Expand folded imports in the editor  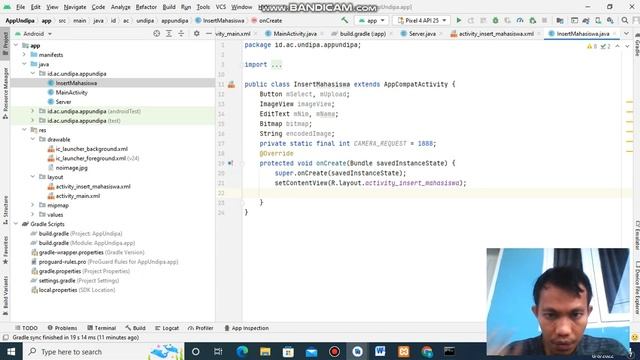(276, 64)
